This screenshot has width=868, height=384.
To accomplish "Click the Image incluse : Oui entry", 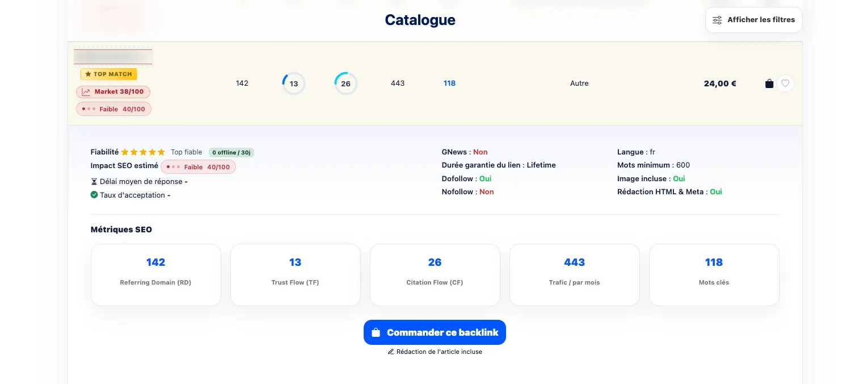I will coord(651,178).
